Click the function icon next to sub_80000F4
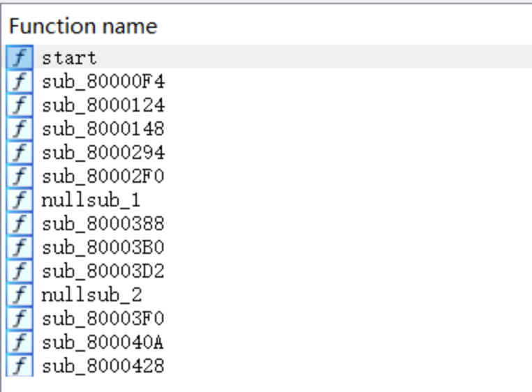This screenshot has width=532, height=392. 20,81
